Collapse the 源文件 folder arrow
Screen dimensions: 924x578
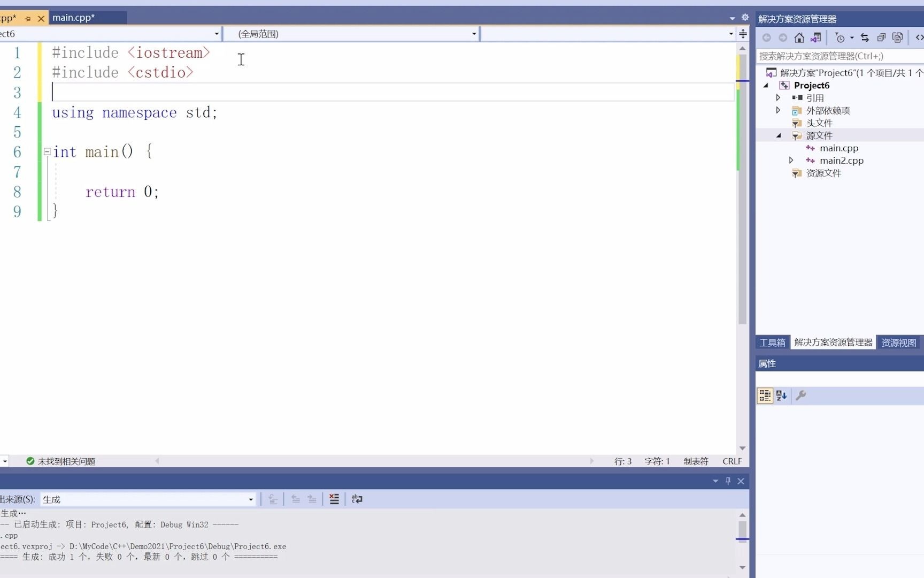[x=779, y=135]
